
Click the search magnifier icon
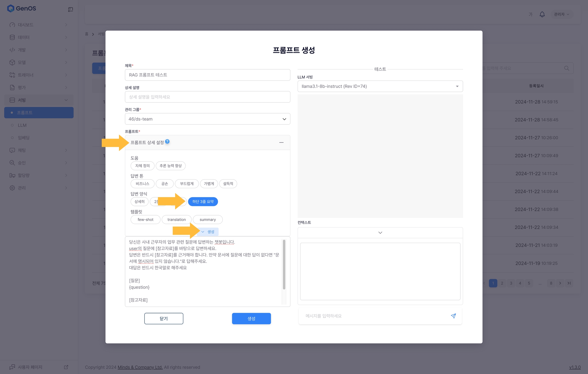[x=567, y=68]
